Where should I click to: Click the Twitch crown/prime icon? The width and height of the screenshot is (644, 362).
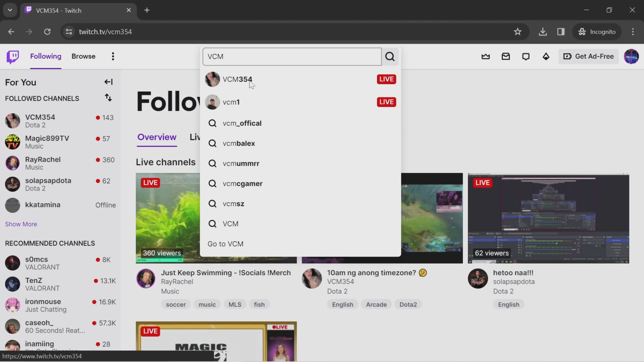point(486,56)
